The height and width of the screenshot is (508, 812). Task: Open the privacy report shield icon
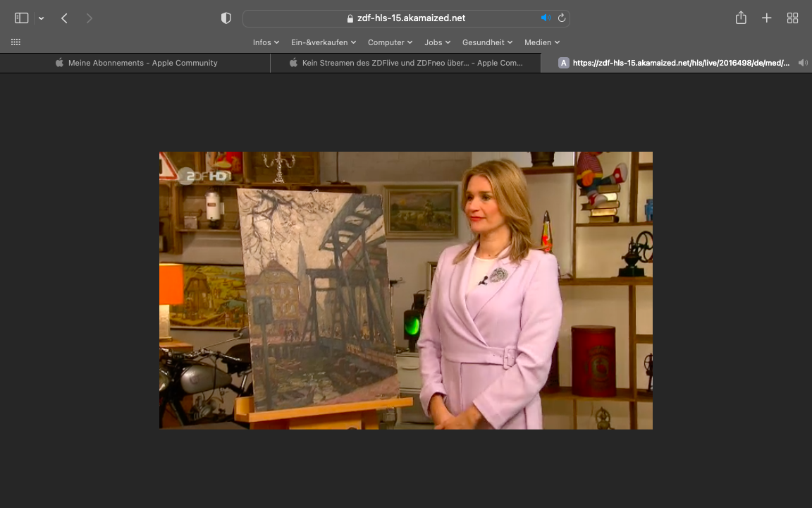(226, 18)
